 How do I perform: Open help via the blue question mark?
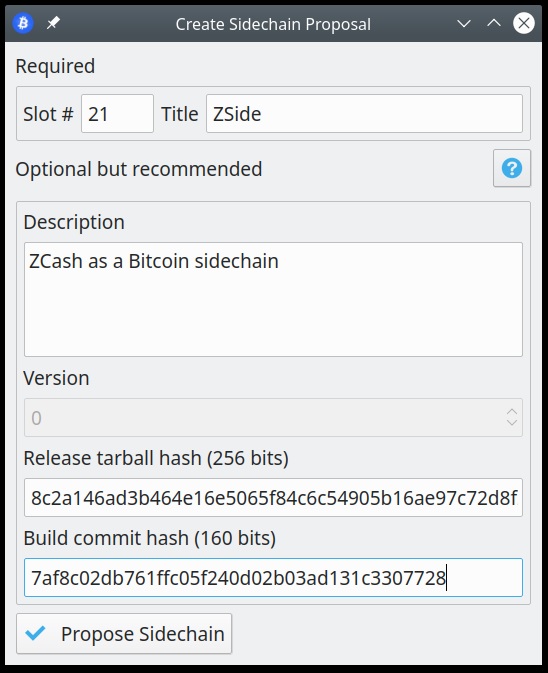[512, 168]
